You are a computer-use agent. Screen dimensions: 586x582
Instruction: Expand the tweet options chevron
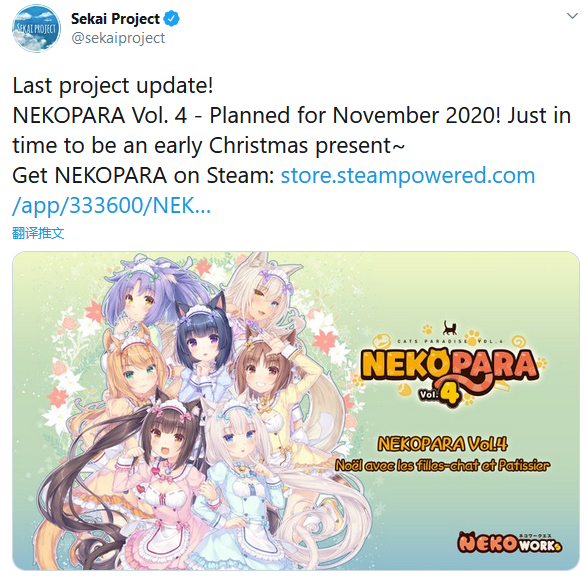(572, 16)
